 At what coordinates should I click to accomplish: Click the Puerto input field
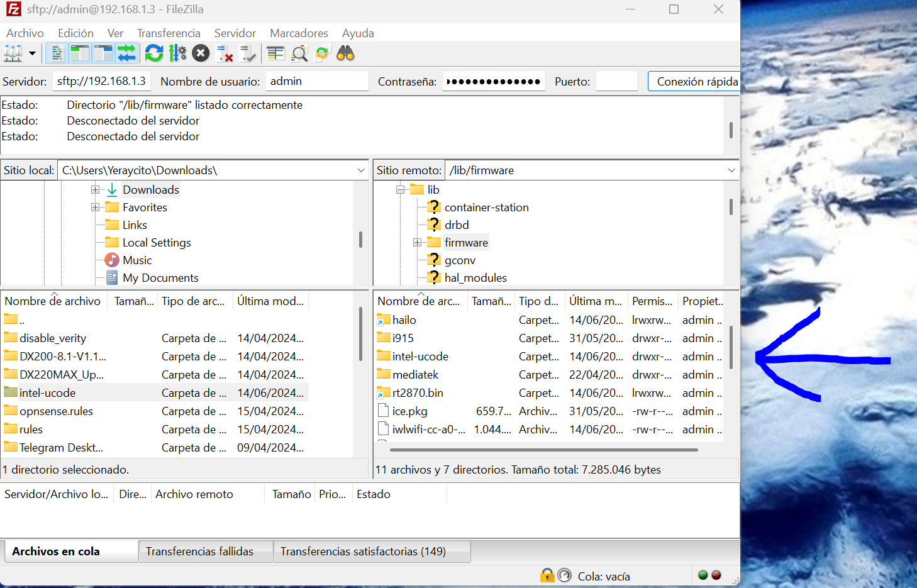click(616, 82)
